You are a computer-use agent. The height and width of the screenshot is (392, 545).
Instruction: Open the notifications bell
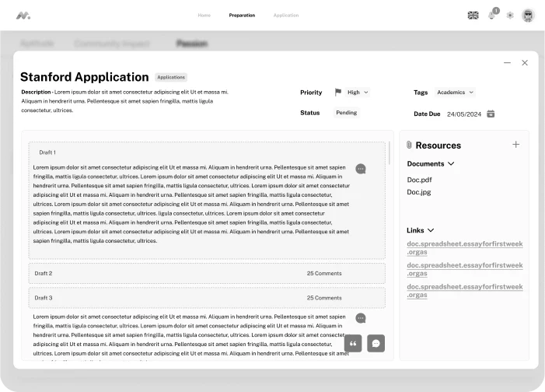point(491,16)
